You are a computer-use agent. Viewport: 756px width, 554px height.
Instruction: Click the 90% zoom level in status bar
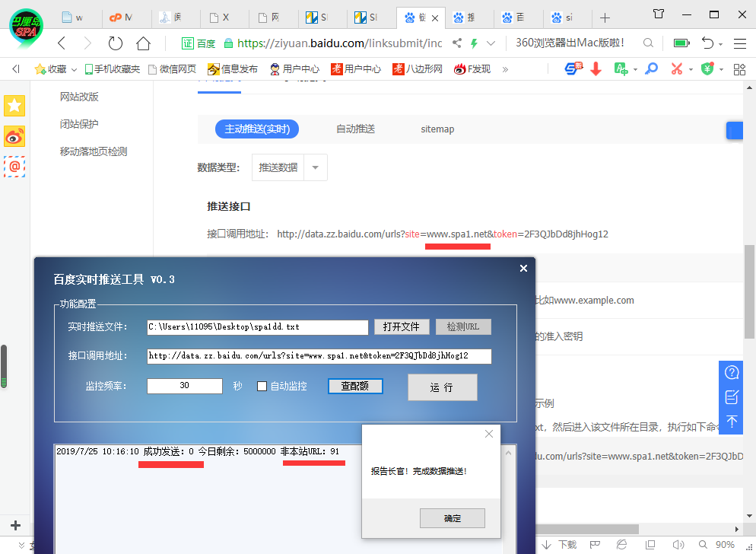[x=725, y=545]
